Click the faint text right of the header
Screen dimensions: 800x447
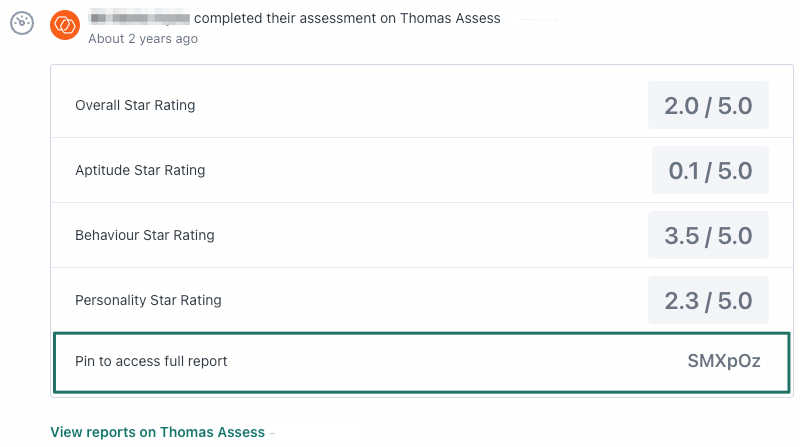(x=542, y=18)
